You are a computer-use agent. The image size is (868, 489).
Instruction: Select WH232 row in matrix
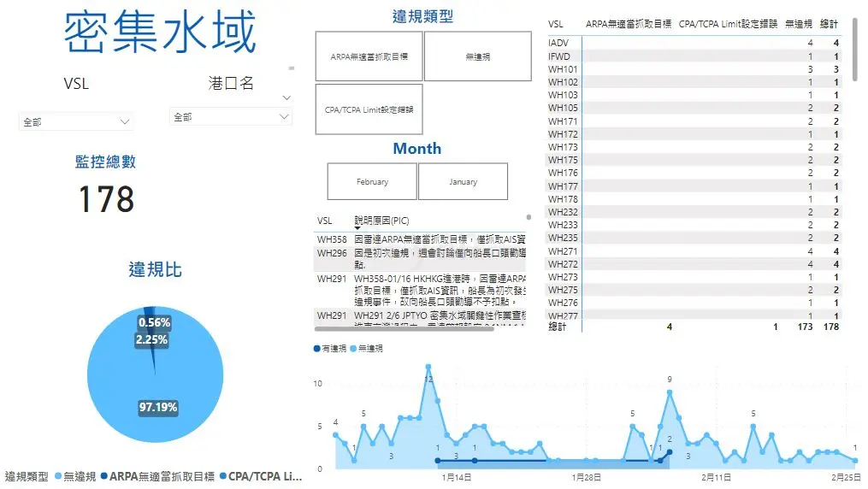pyautogui.click(x=694, y=212)
